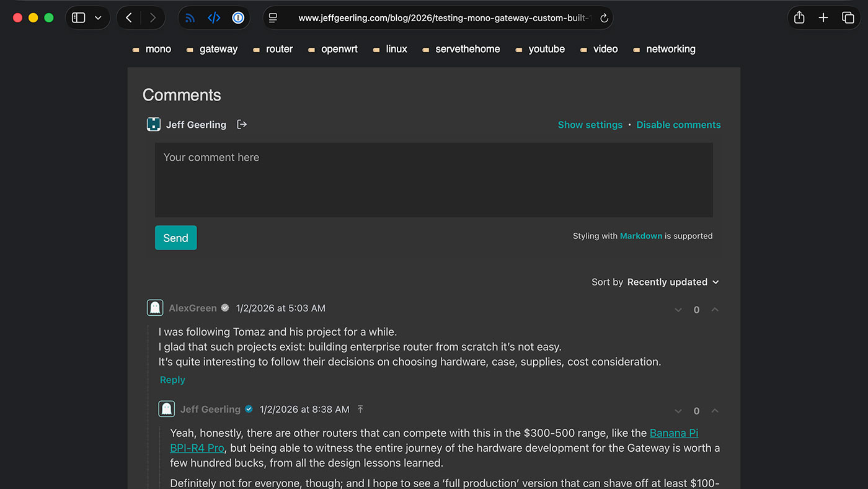Submit the comment with Send
The width and height of the screenshot is (868, 489).
pyautogui.click(x=175, y=238)
